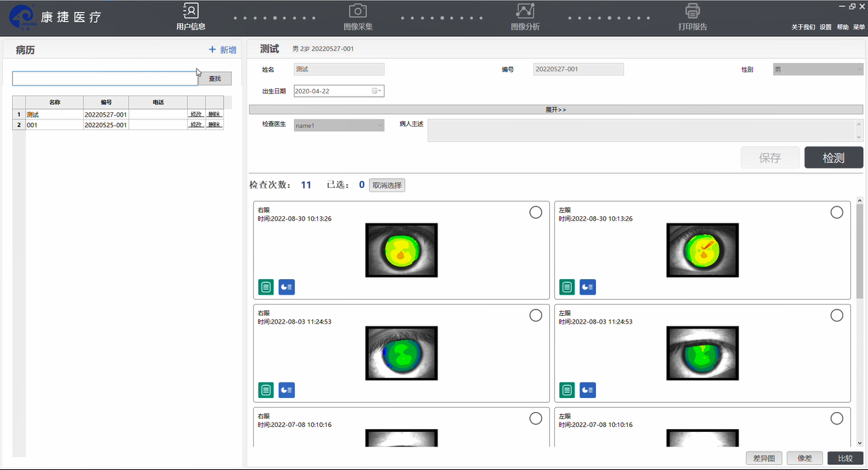The image size is (868, 470).
Task: Open 图像分析 image analysis icon
Action: point(525,11)
